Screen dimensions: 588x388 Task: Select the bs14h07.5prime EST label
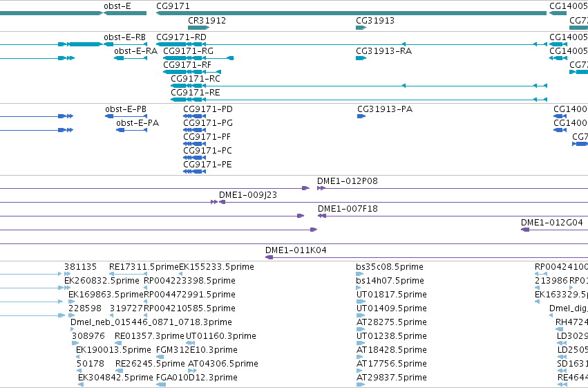[390, 281]
